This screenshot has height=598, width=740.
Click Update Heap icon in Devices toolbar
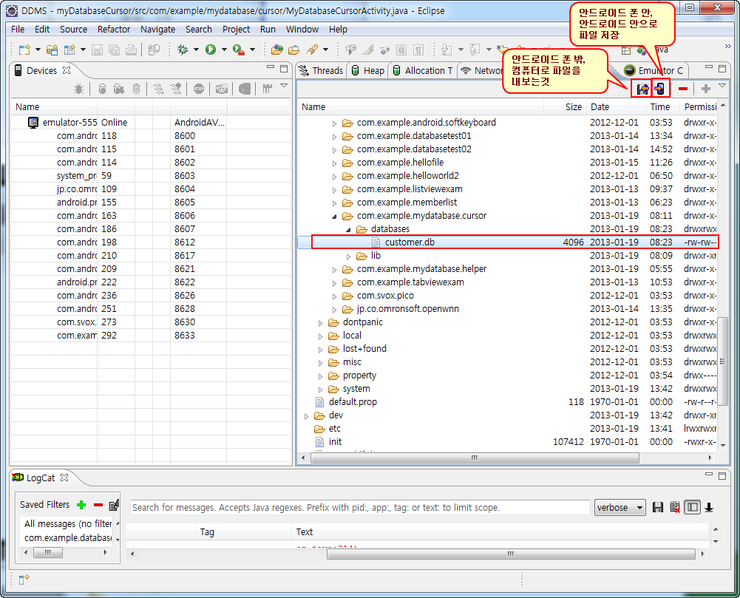[x=102, y=89]
